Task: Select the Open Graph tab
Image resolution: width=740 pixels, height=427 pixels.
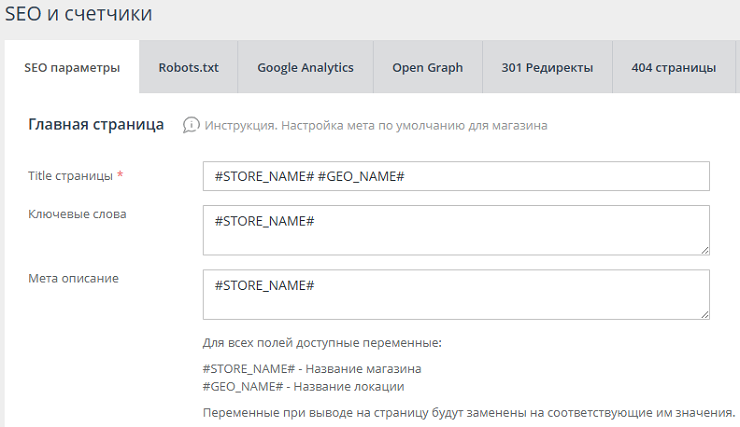Action: coord(427,68)
